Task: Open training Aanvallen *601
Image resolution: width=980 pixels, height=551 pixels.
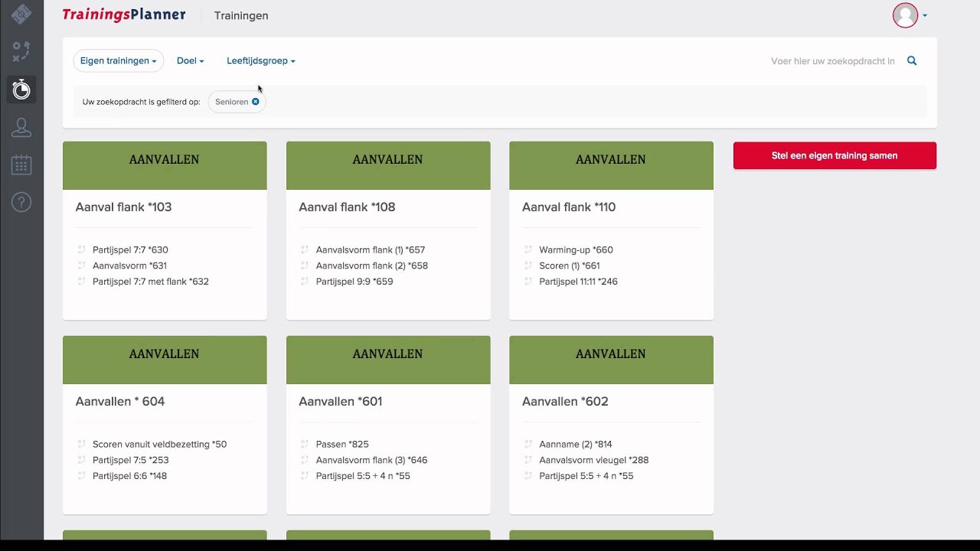Action: (x=341, y=402)
